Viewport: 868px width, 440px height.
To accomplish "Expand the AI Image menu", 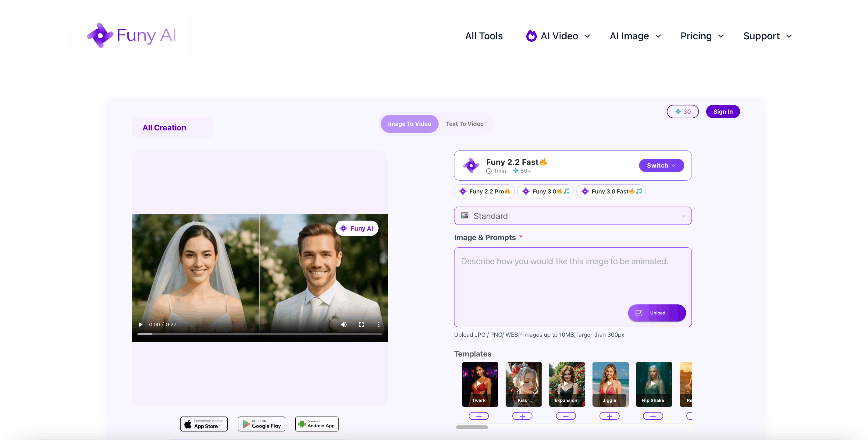I will [x=635, y=36].
